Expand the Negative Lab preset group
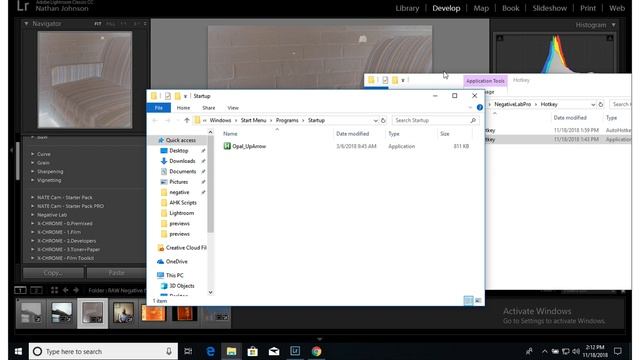The width and height of the screenshot is (640, 360). click(33, 215)
